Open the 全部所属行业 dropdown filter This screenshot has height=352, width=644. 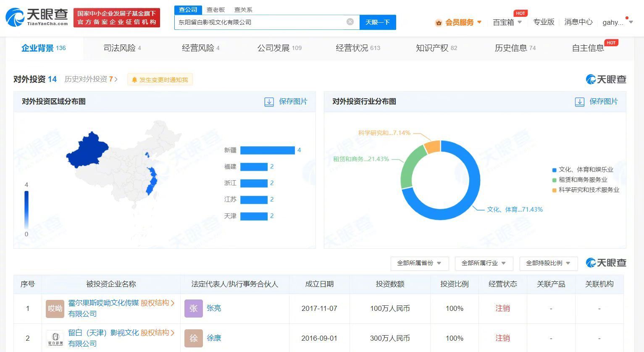coord(484,263)
